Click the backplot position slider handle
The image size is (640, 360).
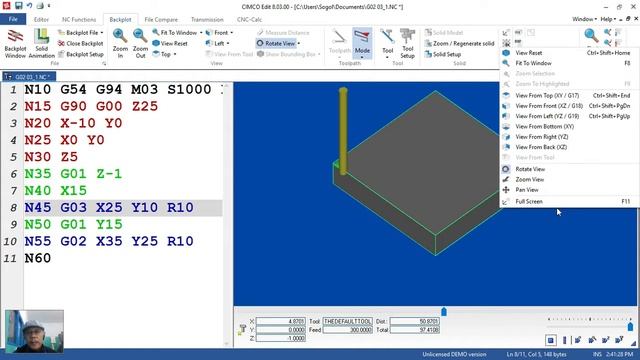pos(444,312)
